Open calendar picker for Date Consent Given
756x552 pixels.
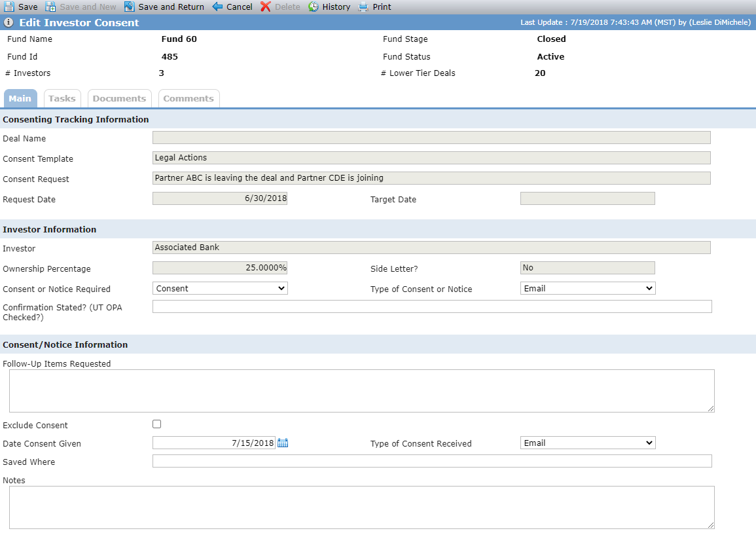pyautogui.click(x=283, y=443)
